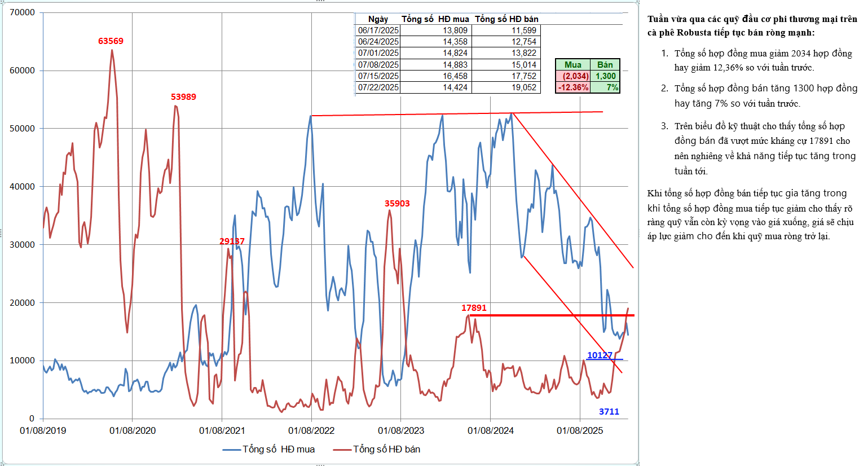This screenshot has height=466, width=868.
Task: Click the 35903 red data label
Action: [397, 204]
